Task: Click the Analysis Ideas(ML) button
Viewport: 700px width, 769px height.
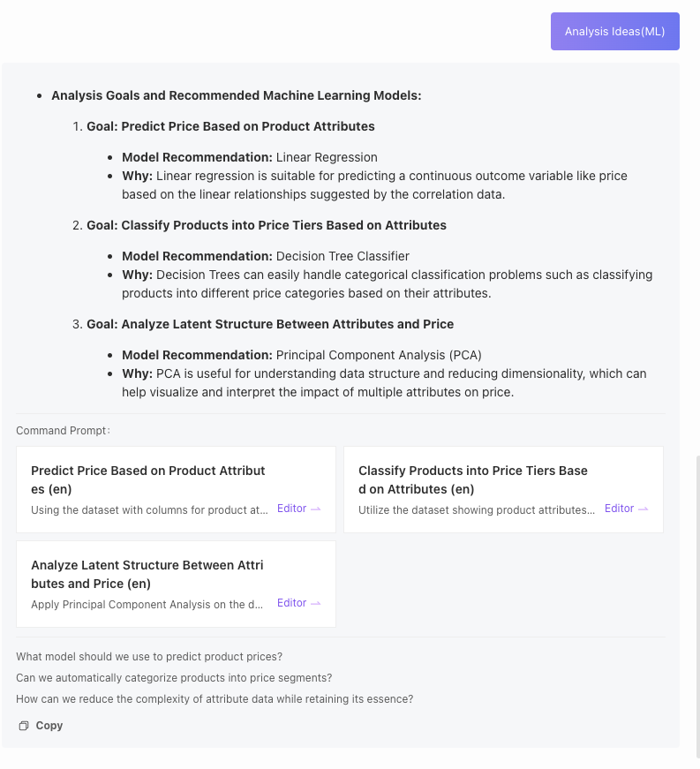Action: 614,32
